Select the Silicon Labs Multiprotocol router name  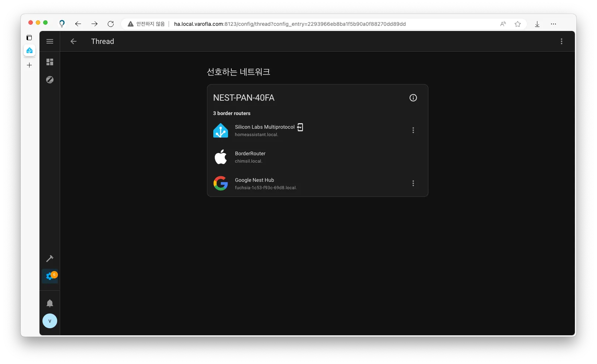click(x=265, y=127)
